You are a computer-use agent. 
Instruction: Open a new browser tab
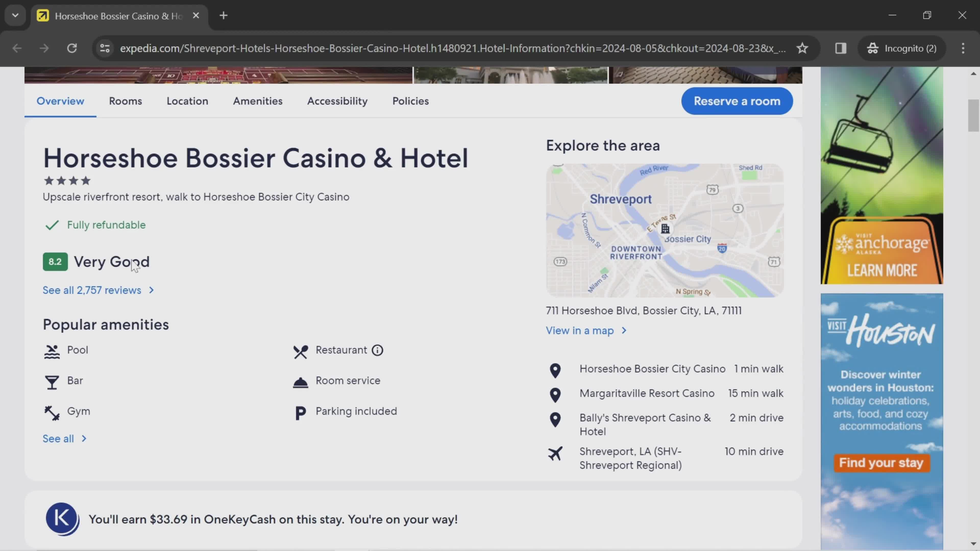[x=224, y=16]
